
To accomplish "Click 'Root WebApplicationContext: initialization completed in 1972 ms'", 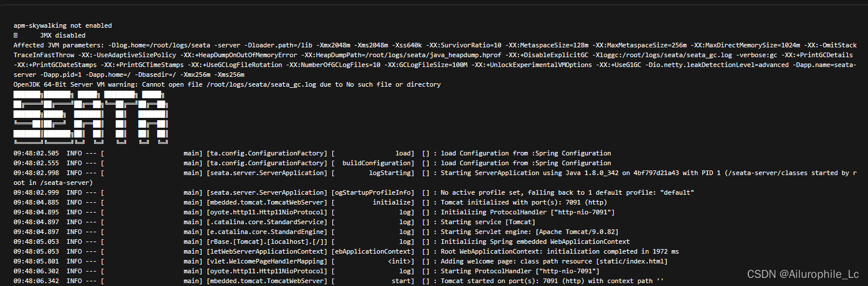I will pyautogui.click(x=560, y=251).
